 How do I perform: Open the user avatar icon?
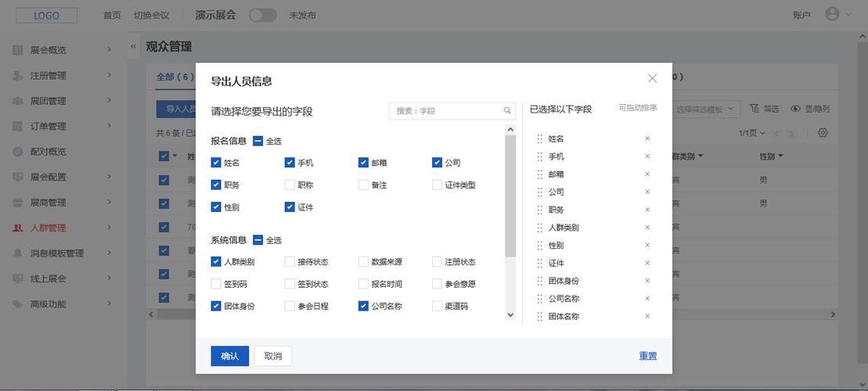click(832, 14)
